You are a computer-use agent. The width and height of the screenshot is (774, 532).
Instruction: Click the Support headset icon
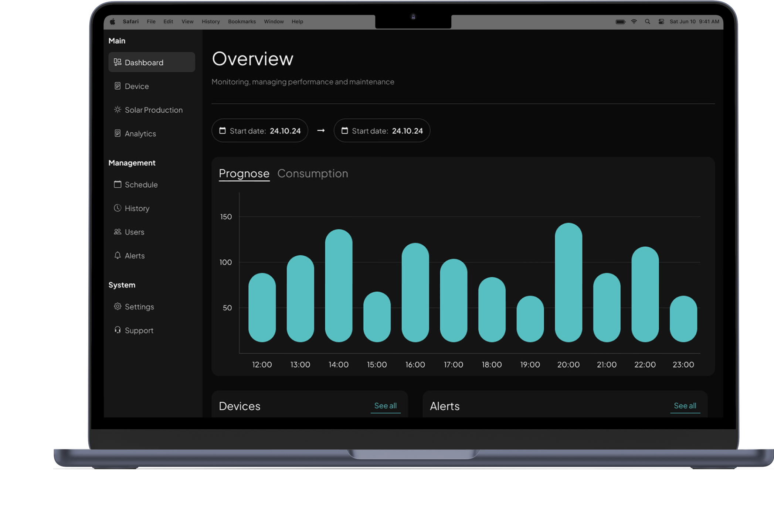(x=117, y=330)
